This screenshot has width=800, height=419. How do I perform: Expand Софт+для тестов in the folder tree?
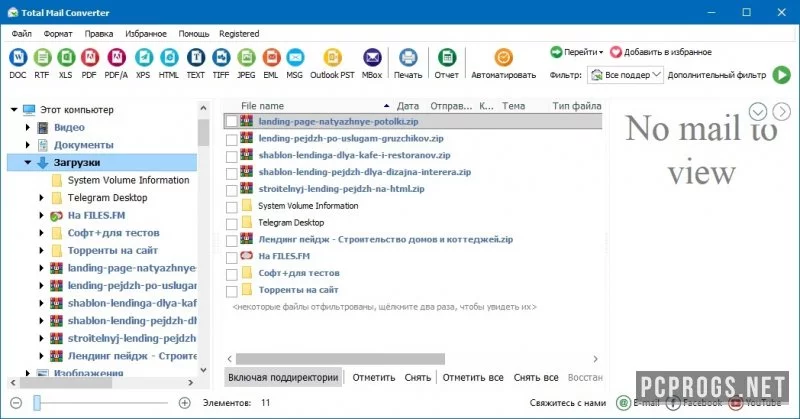coord(42,233)
